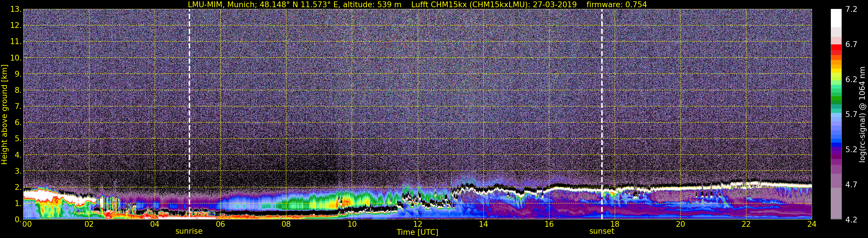Click the y-axis tick label '12.'
The height and width of the screenshot is (238, 868).
[16, 26]
